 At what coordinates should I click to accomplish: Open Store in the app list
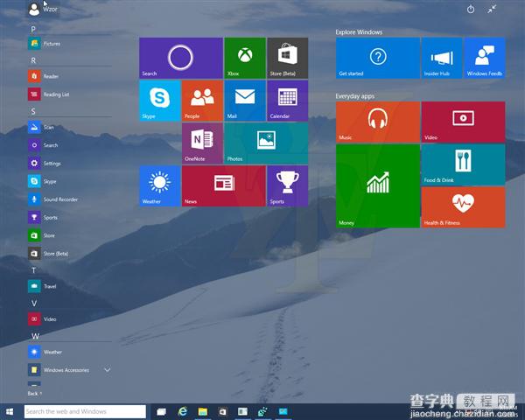click(x=41, y=235)
